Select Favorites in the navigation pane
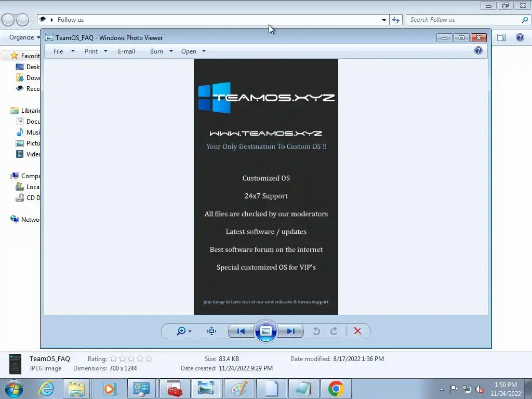This screenshot has width=532, height=399. pos(25,56)
